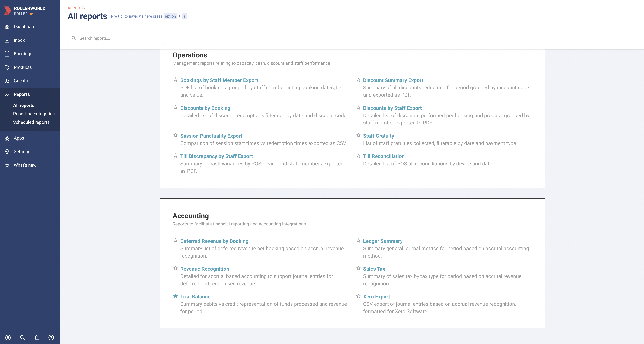Image resolution: width=644 pixels, height=344 pixels.
Task: Open the Inbox download icon
Action: (x=7, y=40)
